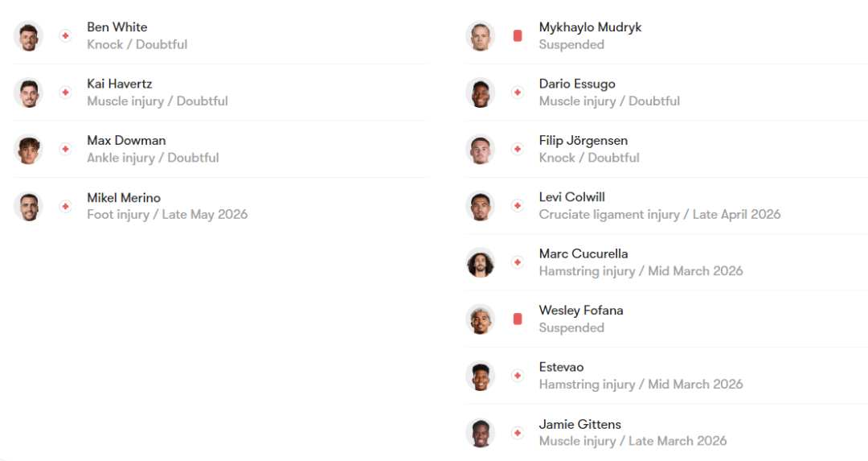Open Ben White's player photo
Viewport: 868px width, 461px height.
click(28, 36)
